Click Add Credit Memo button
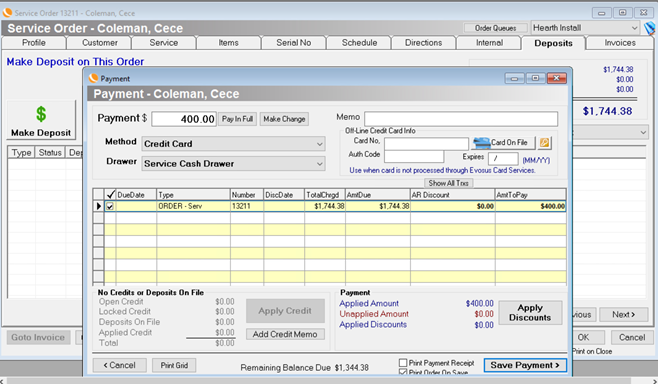 point(285,334)
